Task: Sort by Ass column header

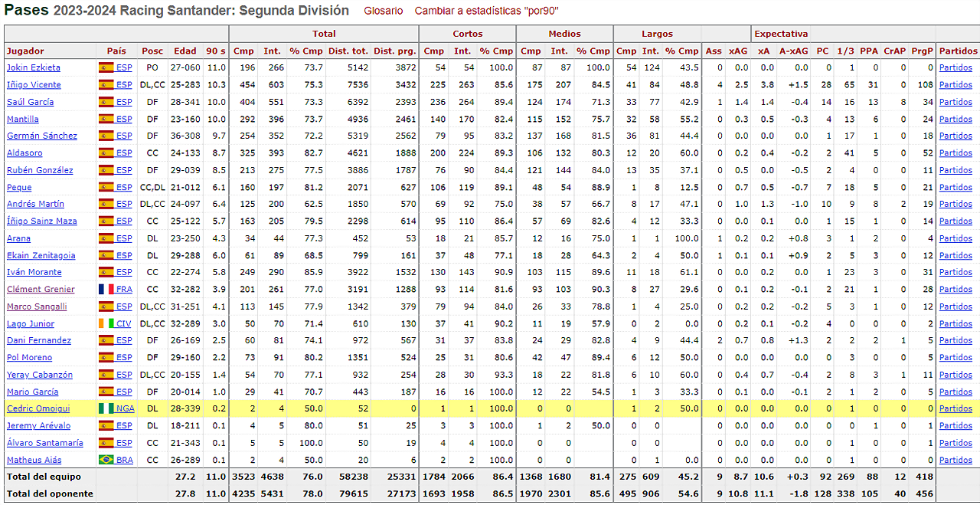Action: click(x=714, y=51)
